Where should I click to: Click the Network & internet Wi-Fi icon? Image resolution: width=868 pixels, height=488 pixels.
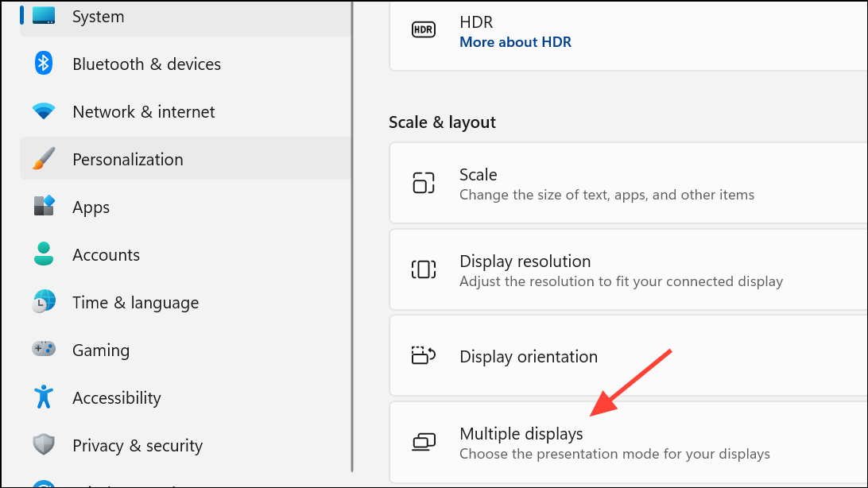44,111
